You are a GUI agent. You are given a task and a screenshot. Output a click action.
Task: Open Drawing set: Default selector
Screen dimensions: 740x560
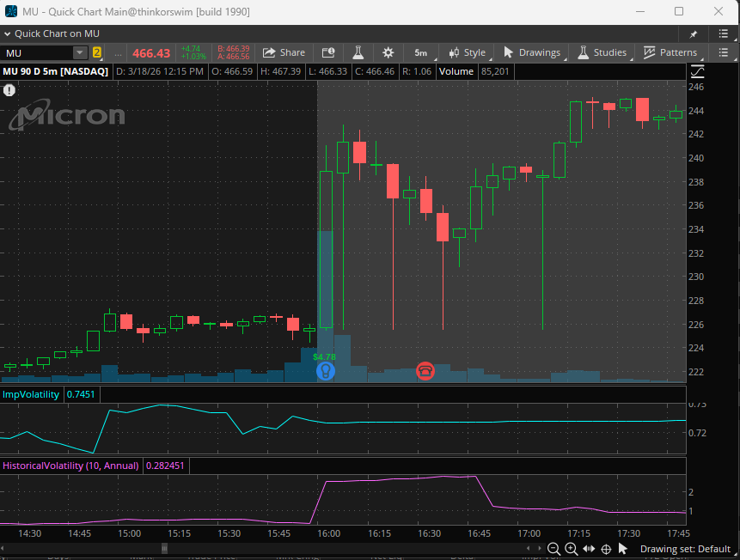tap(685, 549)
